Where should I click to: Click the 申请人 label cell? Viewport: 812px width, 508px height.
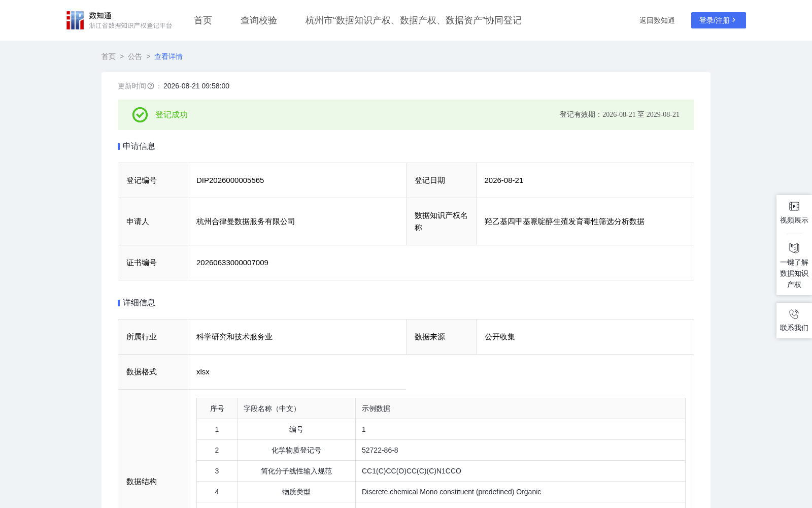point(153,221)
